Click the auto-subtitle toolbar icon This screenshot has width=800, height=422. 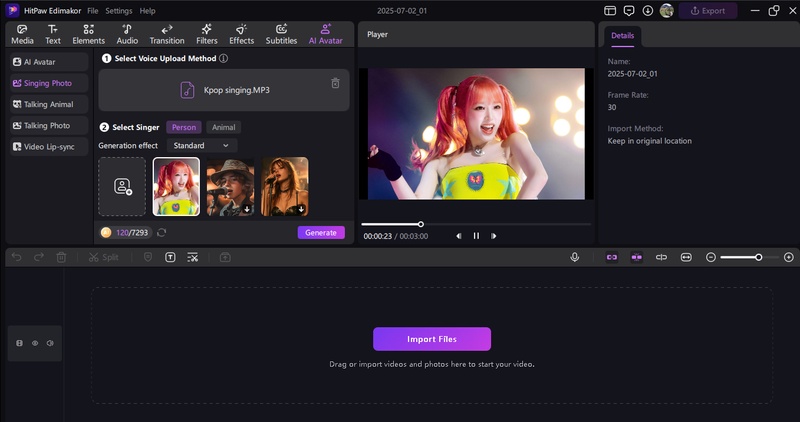192,257
